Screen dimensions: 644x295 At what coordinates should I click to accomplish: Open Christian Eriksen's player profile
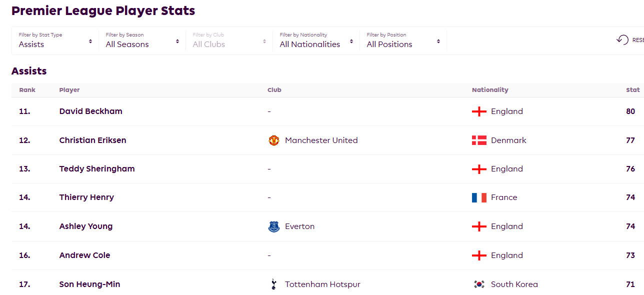(x=92, y=140)
